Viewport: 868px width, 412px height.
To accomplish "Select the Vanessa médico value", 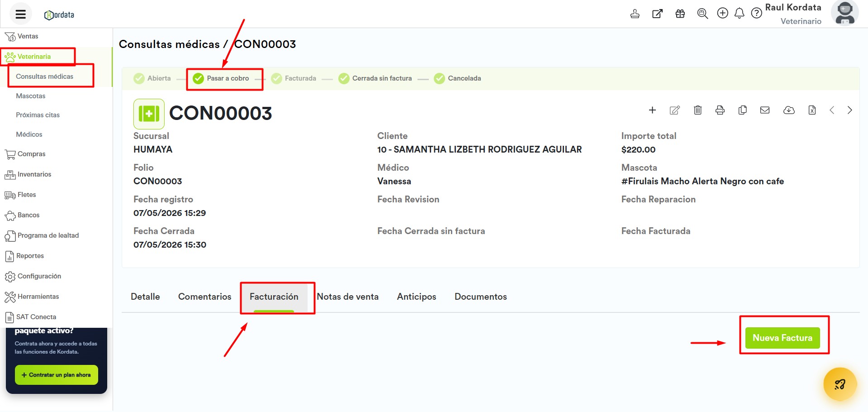I will [x=394, y=181].
